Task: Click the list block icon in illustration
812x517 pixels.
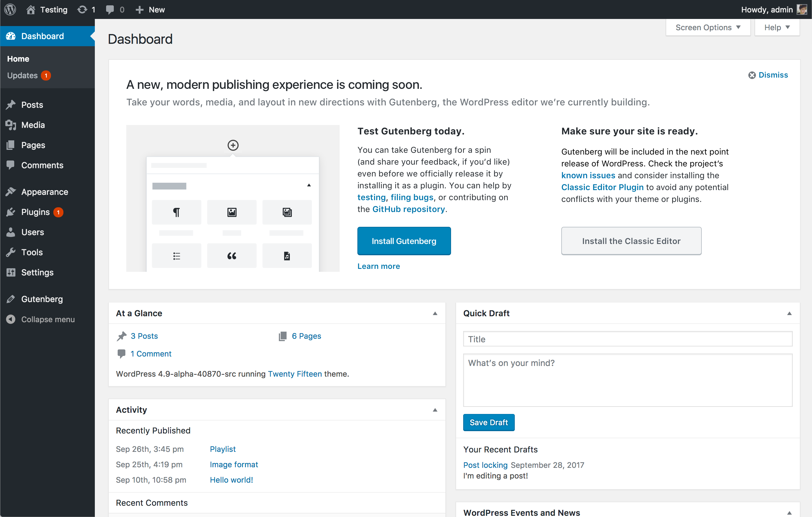Action: [176, 256]
